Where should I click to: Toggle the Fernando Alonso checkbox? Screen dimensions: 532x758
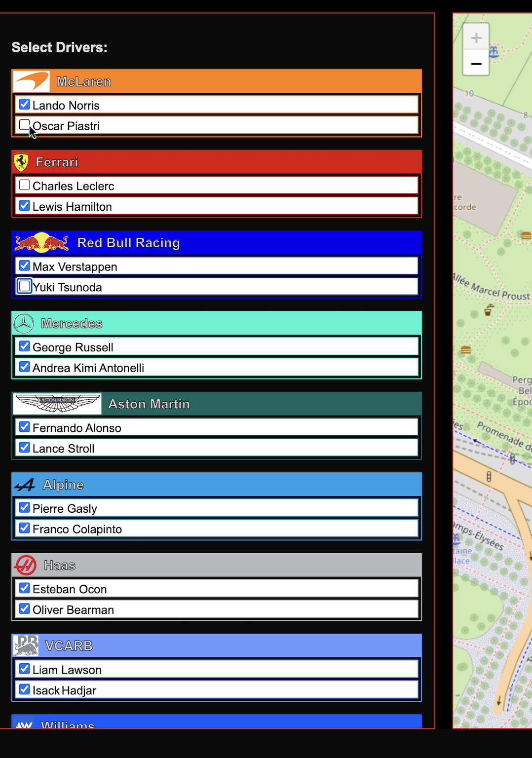coord(24,427)
